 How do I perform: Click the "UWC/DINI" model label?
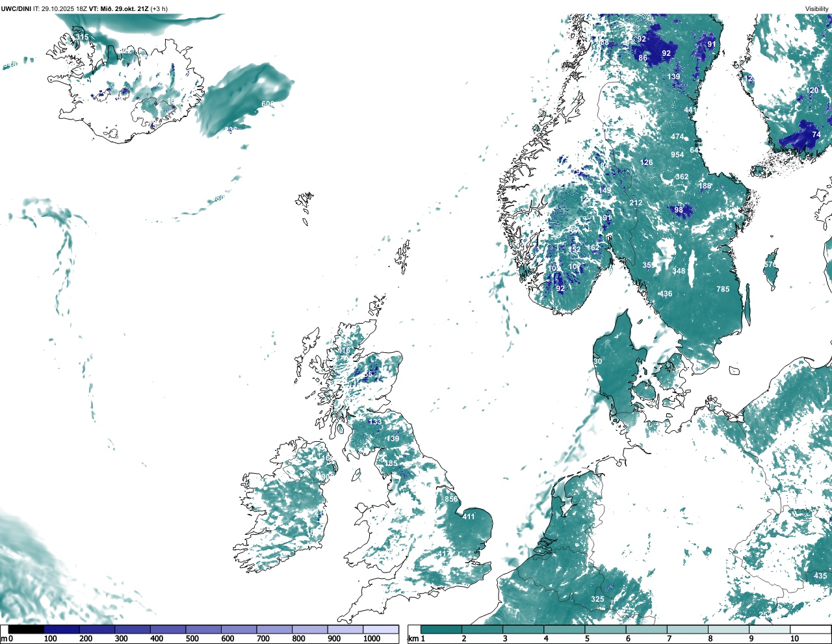click(x=16, y=9)
